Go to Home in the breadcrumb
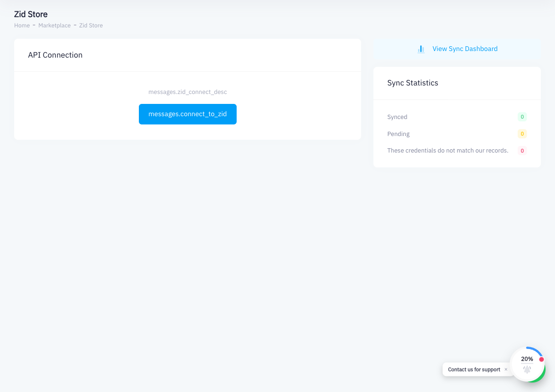This screenshot has height=392, width=555. pos(22,26)
